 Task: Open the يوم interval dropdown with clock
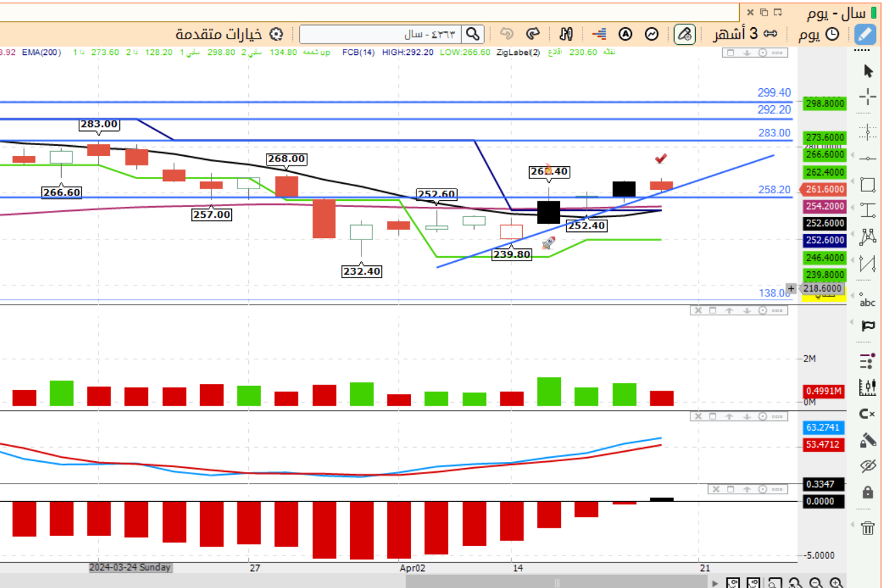click(x=819, y=34)
